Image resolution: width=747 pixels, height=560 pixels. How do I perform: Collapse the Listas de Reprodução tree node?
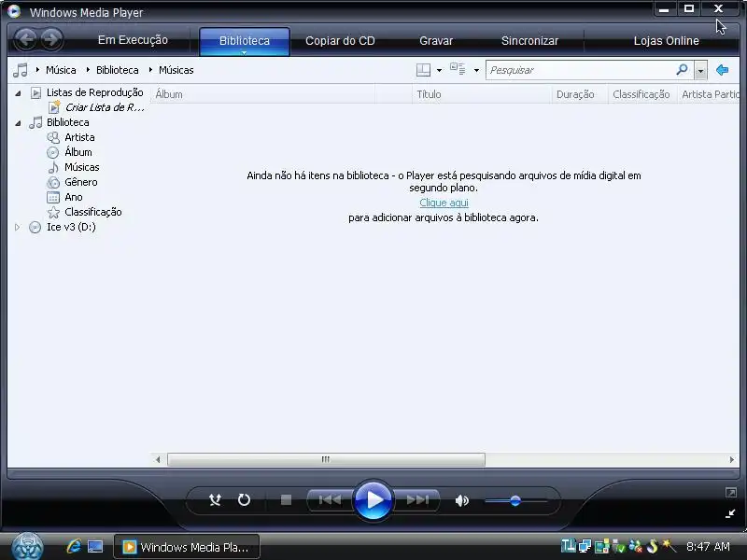point(18,93)
